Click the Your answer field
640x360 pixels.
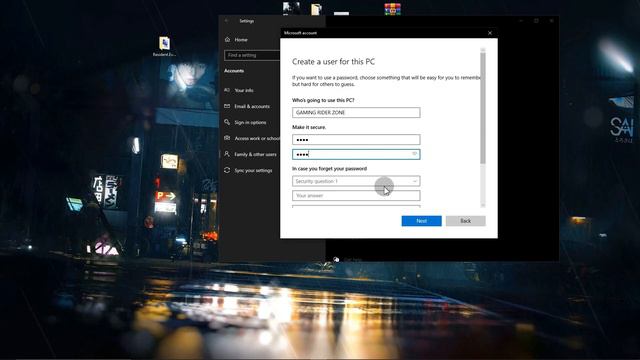[x=356, y=196]
